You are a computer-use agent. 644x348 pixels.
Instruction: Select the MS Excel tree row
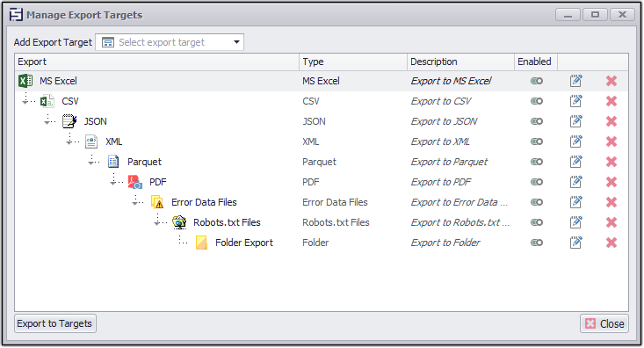coord(322,81)
